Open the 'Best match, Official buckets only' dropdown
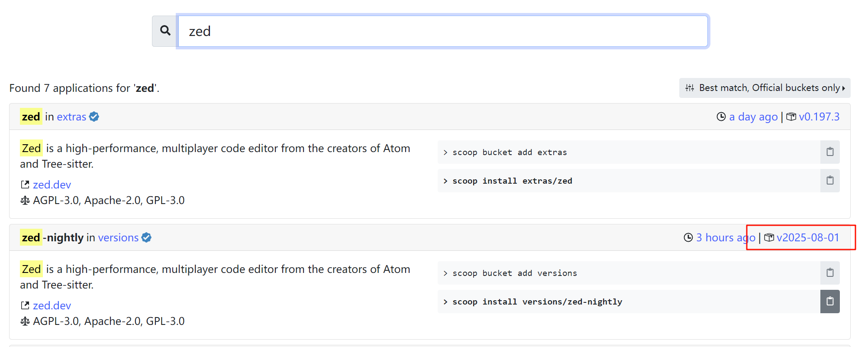Viewport: 868px width, 347px height. 765,88
